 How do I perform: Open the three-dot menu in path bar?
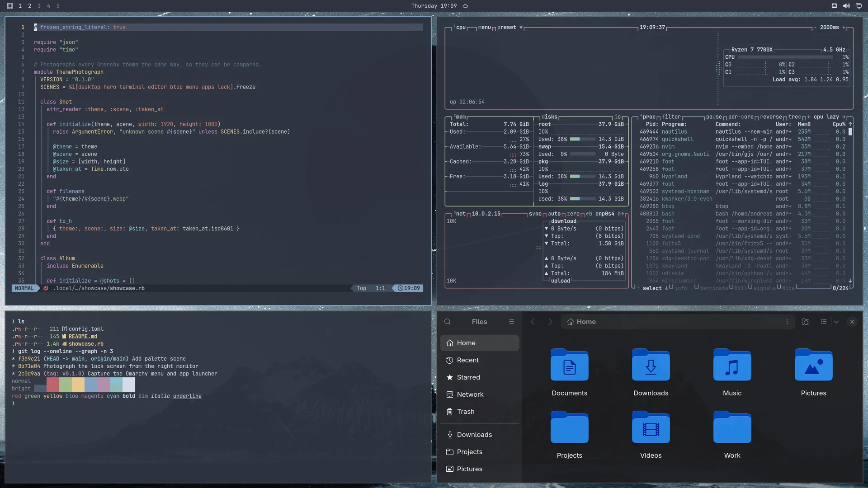coord(787,322)
